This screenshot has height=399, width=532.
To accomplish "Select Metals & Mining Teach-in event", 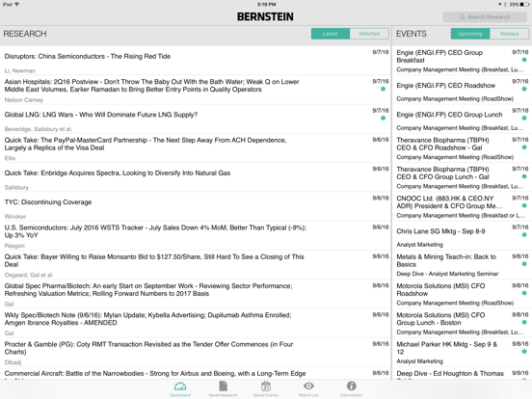I will 462,265.
